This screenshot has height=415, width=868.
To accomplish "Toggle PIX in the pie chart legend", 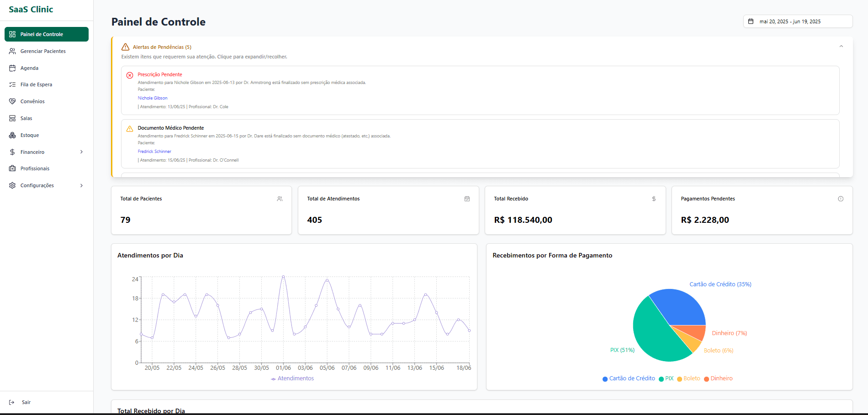I will (x=666, y=378).
